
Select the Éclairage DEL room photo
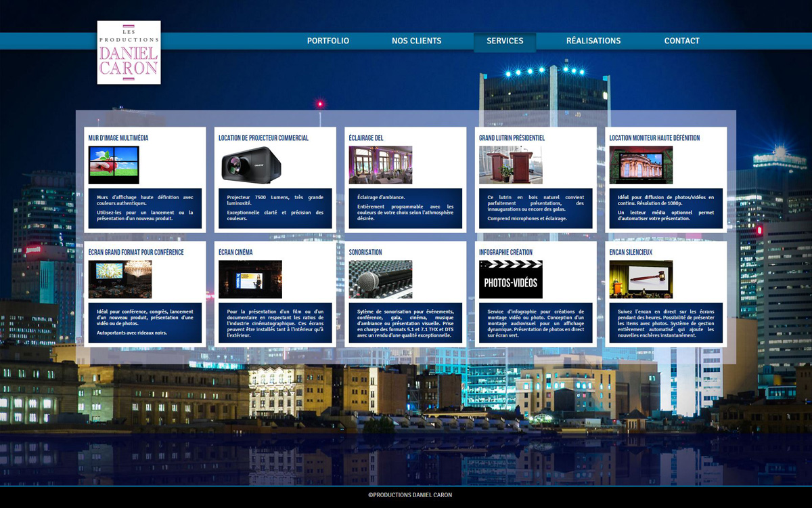(380, 165)
